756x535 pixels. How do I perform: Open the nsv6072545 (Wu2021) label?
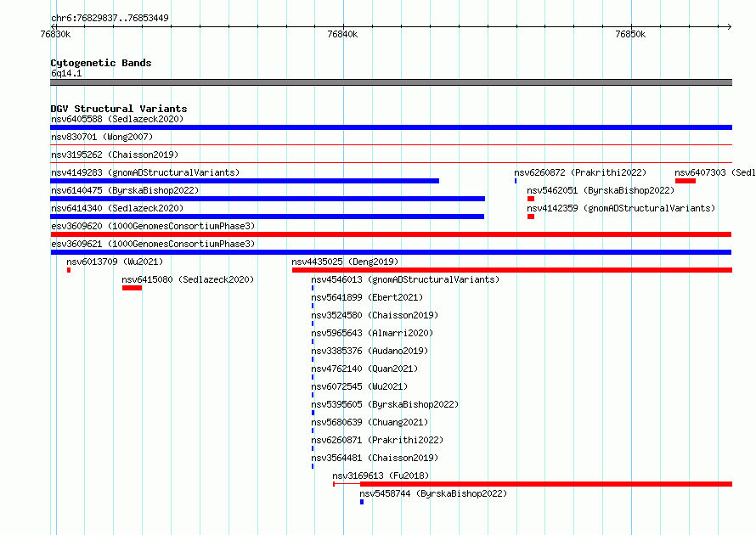pyautogui.click(x=359, y=386)
